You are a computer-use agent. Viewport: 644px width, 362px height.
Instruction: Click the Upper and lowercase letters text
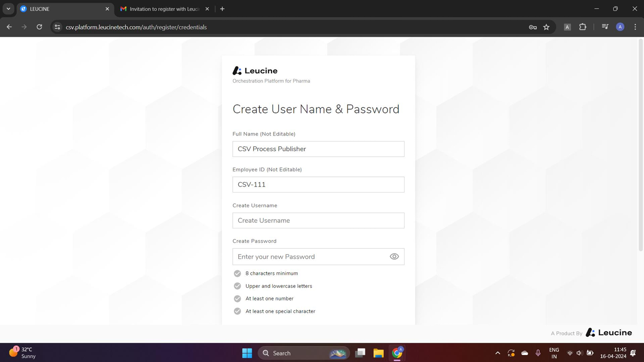click(x=279, y=286)
